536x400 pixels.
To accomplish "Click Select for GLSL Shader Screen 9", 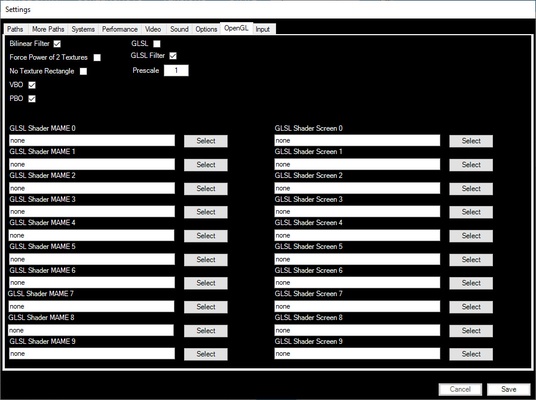I will pos(471,354).
